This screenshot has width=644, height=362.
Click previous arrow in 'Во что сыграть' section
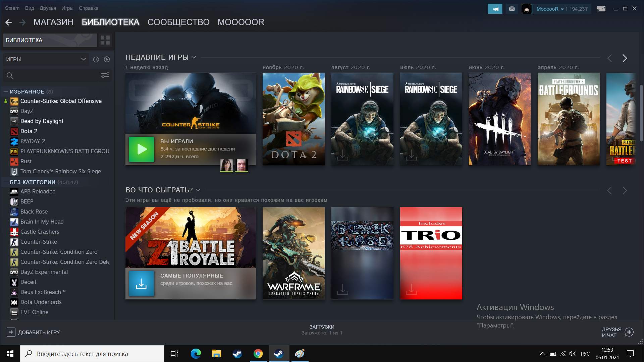point(609,191)
